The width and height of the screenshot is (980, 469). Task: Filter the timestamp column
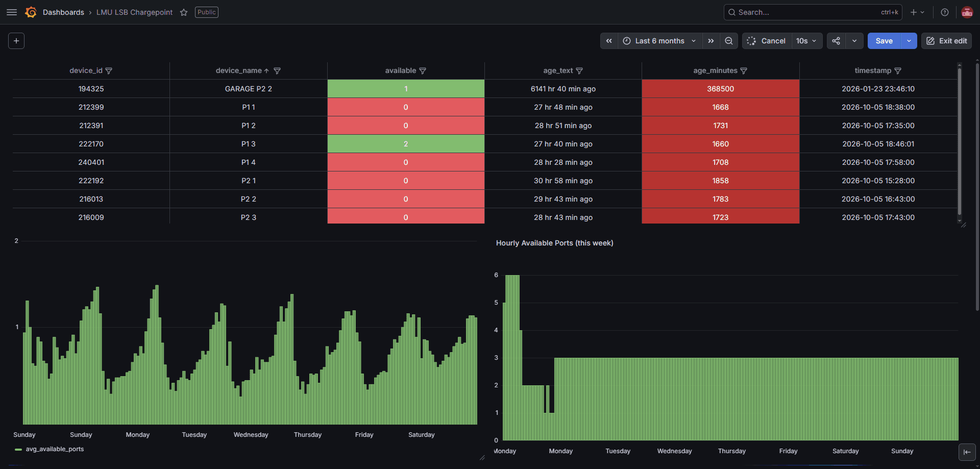(898, 71)
